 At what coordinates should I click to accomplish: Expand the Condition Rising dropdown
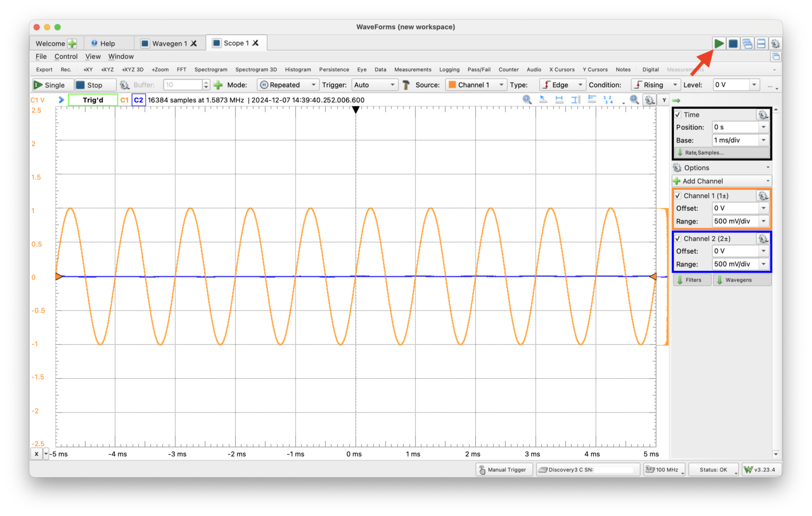pos(656,85)
